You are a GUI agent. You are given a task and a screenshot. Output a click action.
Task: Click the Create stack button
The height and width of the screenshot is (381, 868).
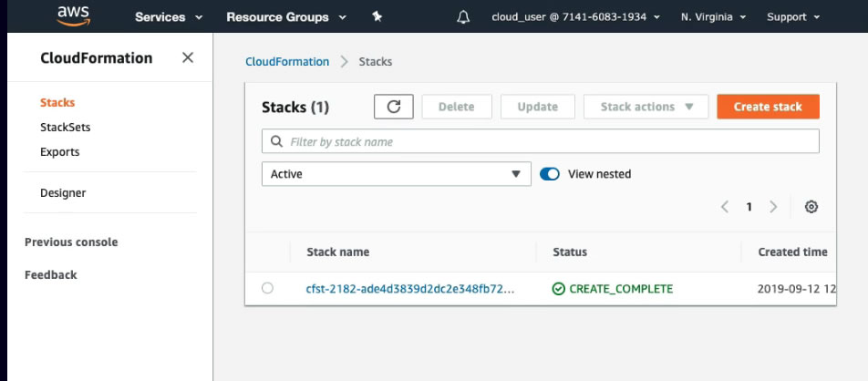pos(768,107)
